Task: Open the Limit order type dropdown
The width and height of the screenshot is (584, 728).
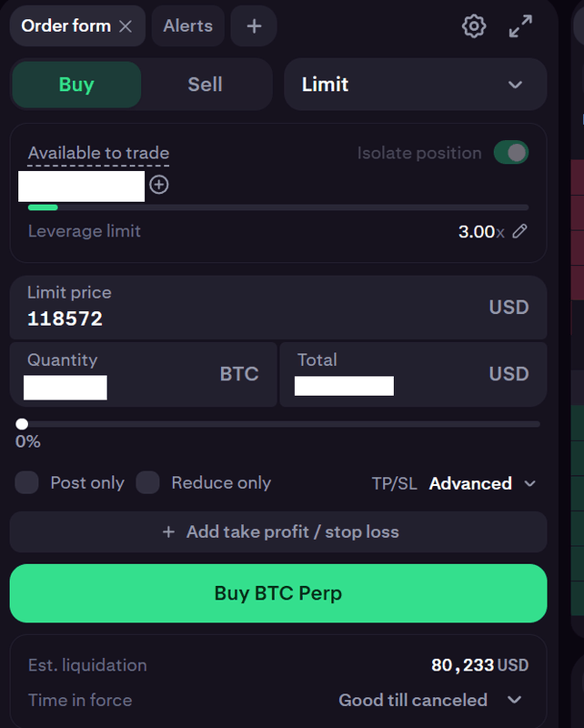Action: [x=415, y=85]
